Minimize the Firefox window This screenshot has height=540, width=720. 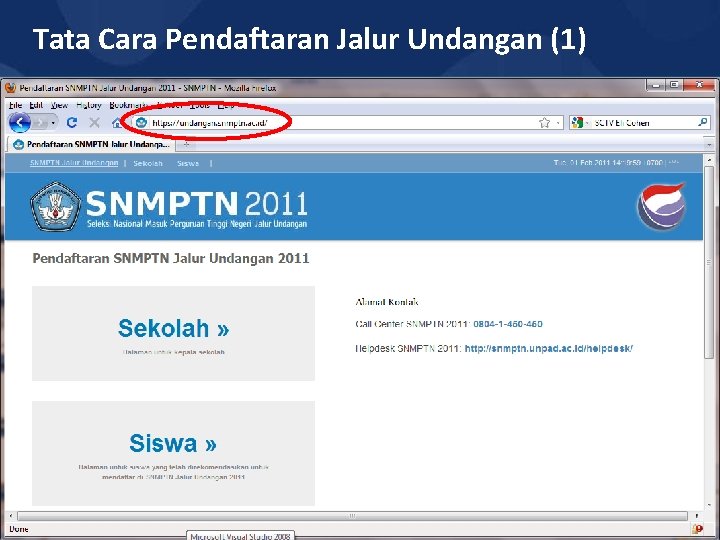point(656,85)
